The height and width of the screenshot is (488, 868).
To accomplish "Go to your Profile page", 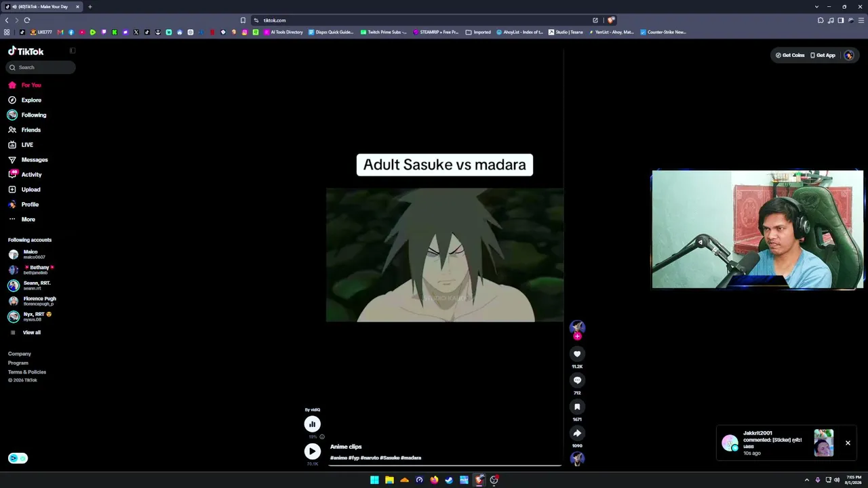I will 23,205.
